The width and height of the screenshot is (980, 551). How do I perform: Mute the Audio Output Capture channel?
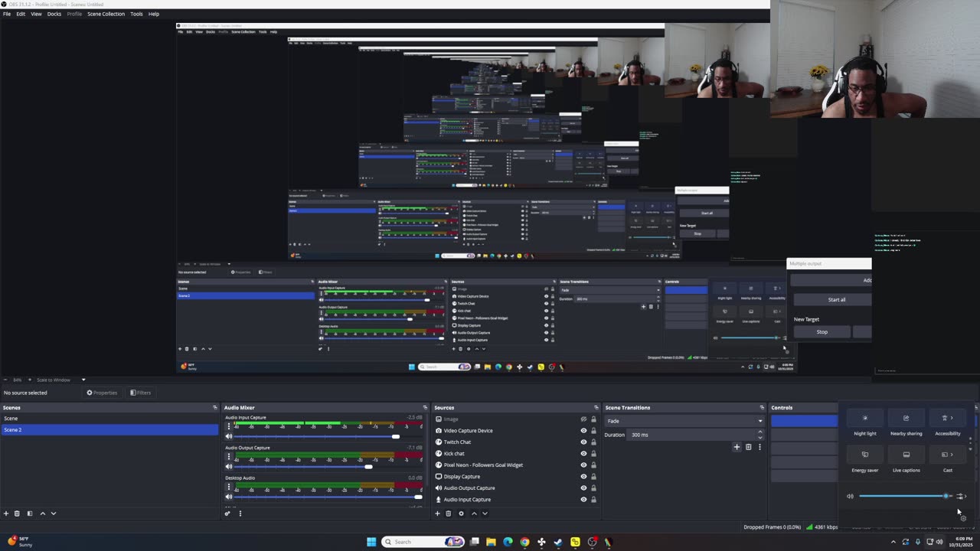coord(228,467)
